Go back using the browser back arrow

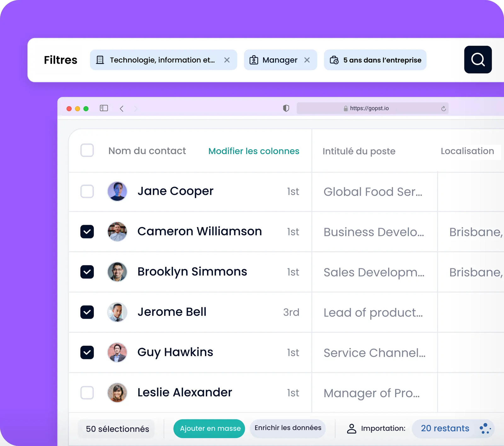[122, 108]
